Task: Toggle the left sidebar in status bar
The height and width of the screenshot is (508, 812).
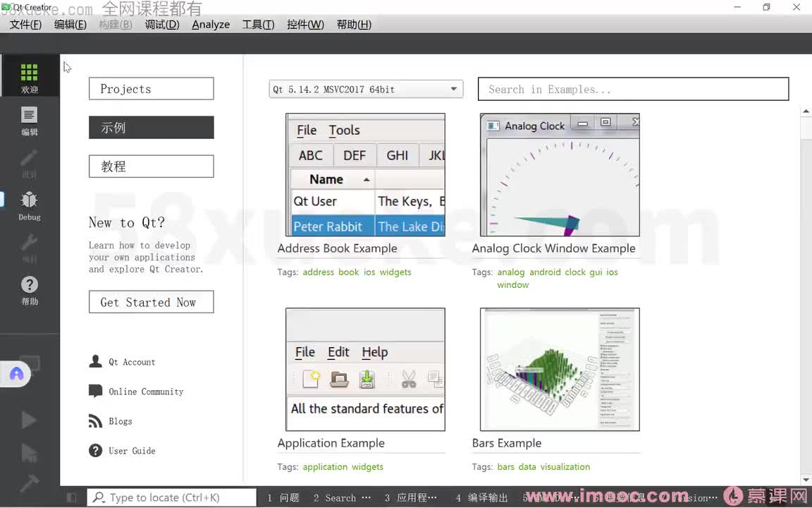Action: click(x=72, y=497)
